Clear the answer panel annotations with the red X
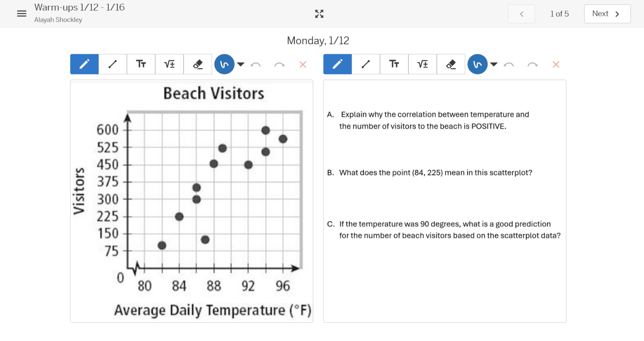Screen dimensions: 644x341 click(556, 65)
